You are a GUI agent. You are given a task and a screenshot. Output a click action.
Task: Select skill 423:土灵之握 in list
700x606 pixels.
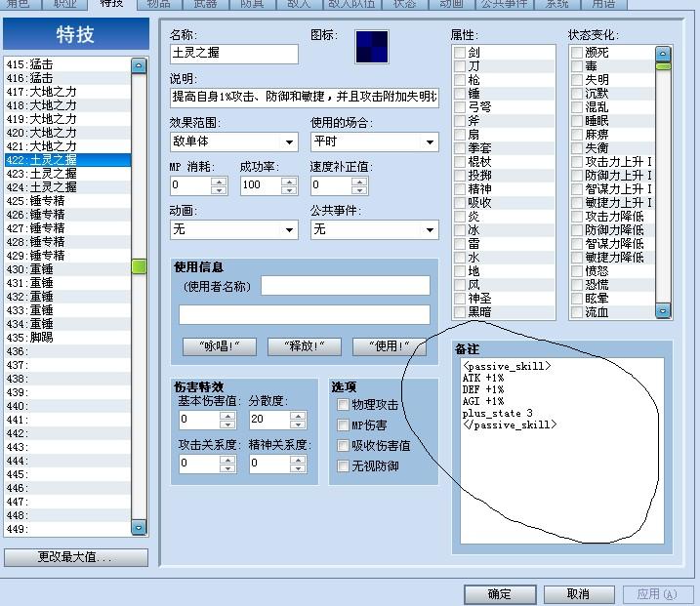point(67,174)
